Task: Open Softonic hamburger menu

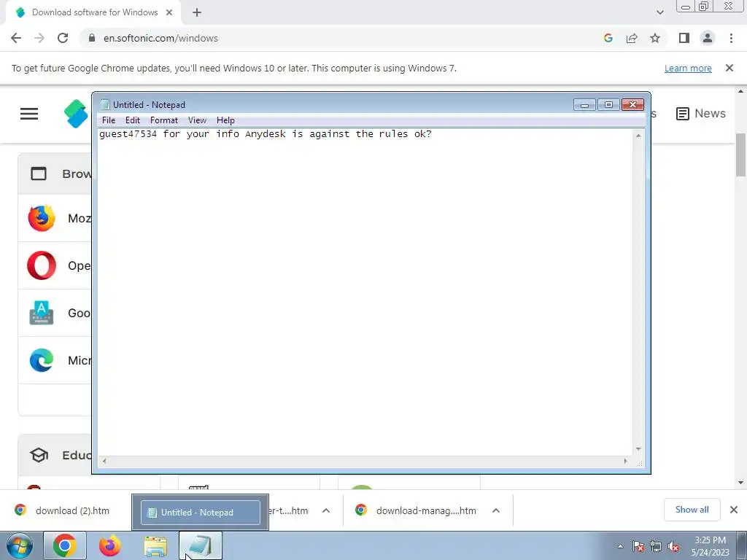Action: [x=29, y=113]
